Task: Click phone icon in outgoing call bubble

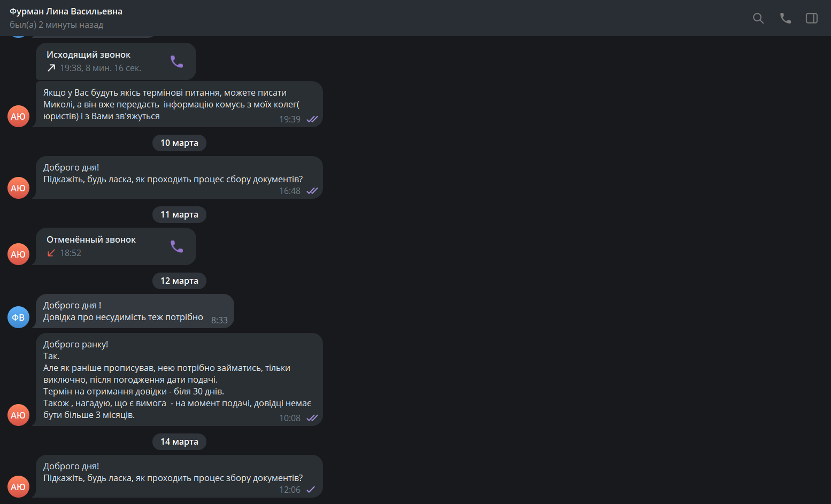Action: click(x=177, y=61)
